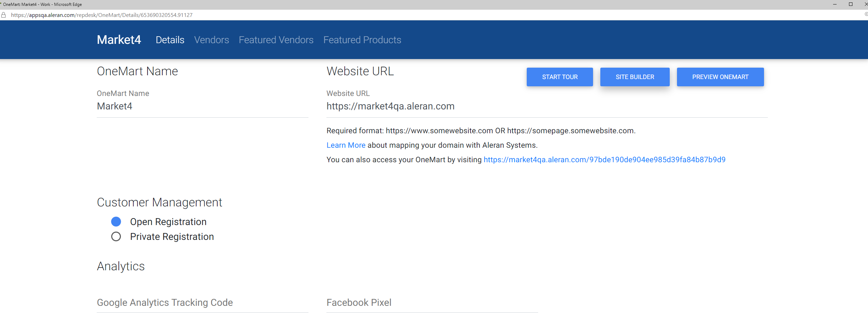Open the SITE BUILDER

(635, 77)
